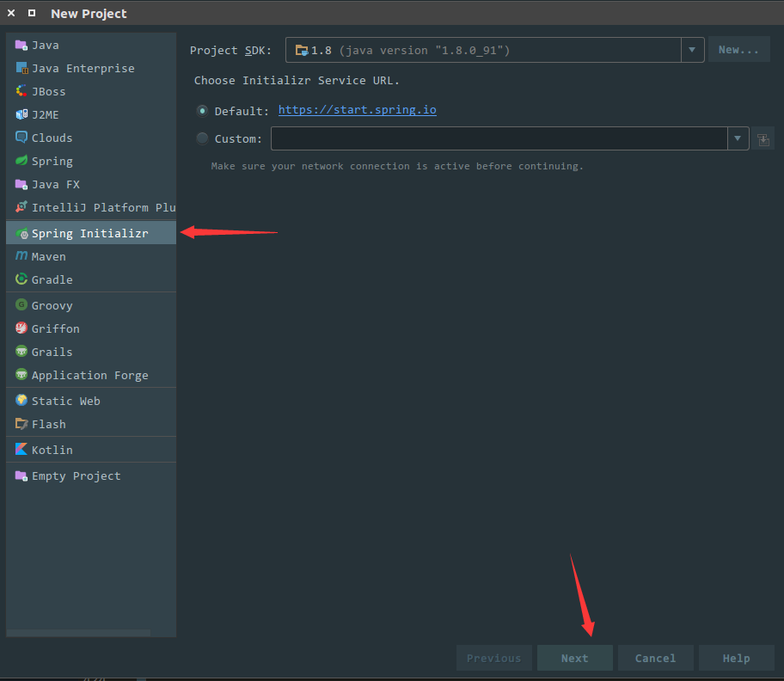
Task: Choose the Application Forge label
Action: click(90, 376)
